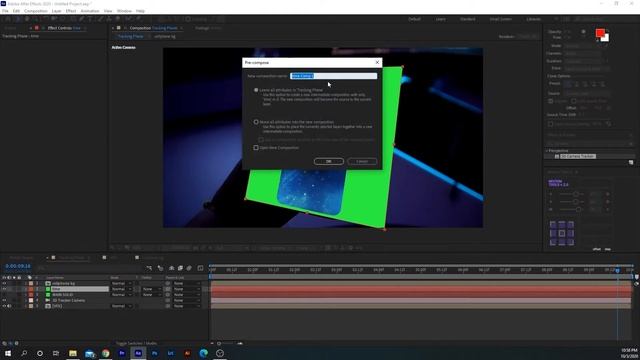Open the Layer menu
The image size is (640, 360).
(x=56, y=11)
